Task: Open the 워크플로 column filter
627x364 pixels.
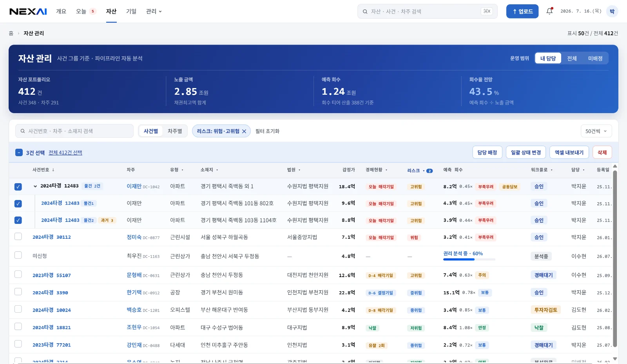Action: [552, 170]
